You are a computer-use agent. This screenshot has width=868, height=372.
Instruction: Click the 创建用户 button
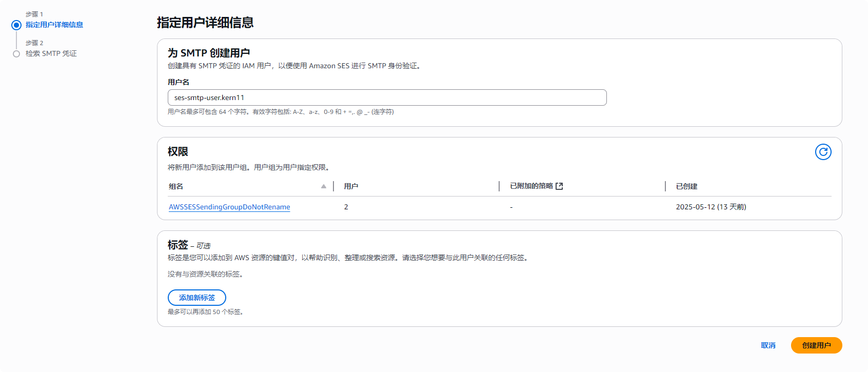(x=816, y=345)
